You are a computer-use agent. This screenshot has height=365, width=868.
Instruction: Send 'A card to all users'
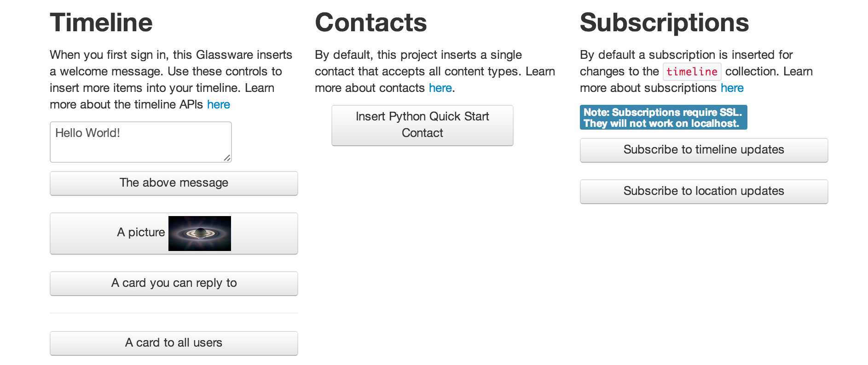(174, 343)
